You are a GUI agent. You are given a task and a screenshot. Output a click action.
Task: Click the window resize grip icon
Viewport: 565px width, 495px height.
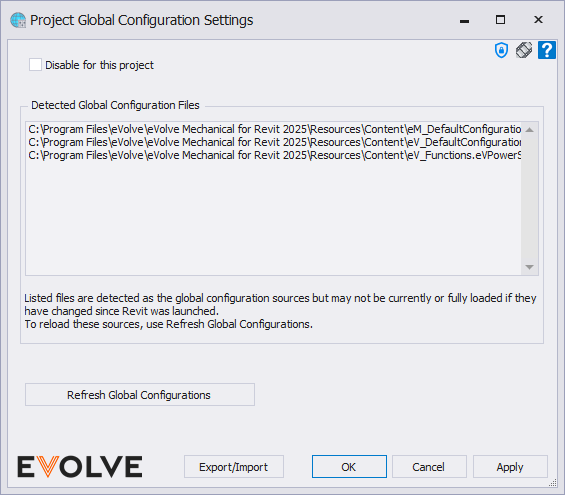pos(553,483)
